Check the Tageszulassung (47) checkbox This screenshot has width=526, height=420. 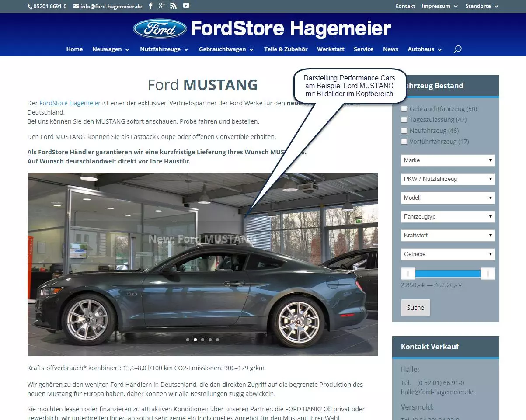(404, 120)
